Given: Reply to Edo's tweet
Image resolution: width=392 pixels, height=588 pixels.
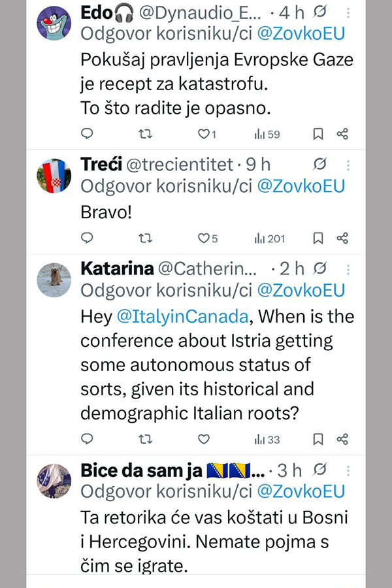Looking at the screenshot, I should (87, 134).
